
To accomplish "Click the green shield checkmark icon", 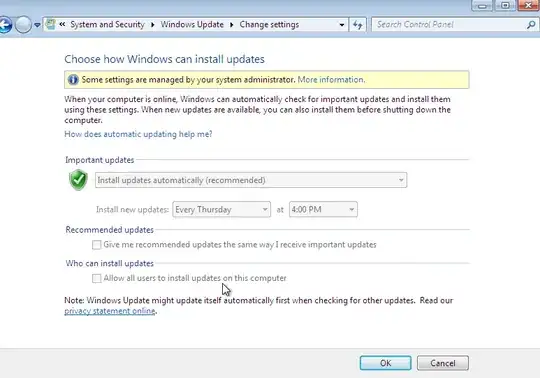I will tap(79, 180).
